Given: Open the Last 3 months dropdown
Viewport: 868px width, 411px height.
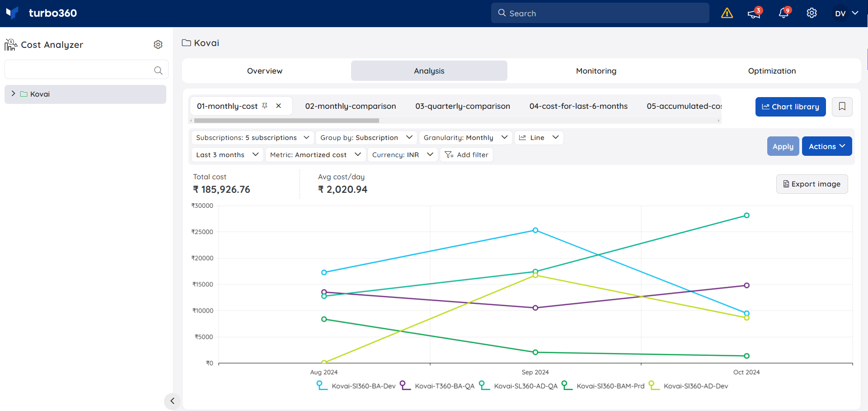Looking at the screenshot, I should coord(227,154).
